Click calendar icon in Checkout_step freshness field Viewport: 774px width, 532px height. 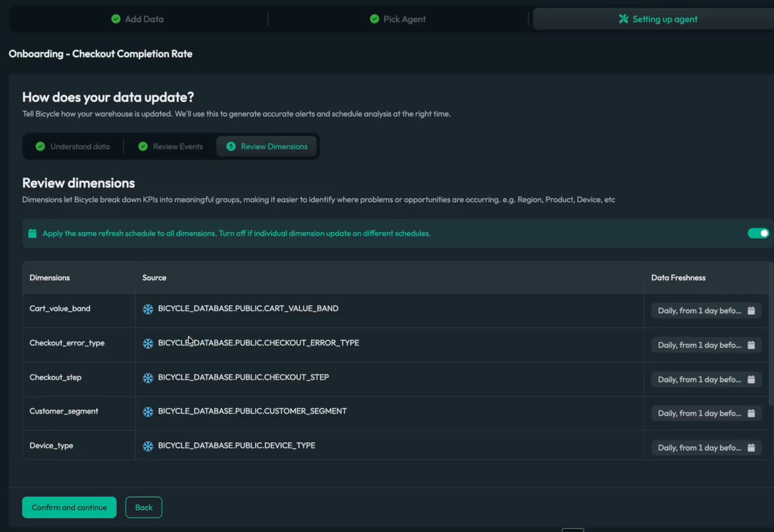click(x=751, y=379)
